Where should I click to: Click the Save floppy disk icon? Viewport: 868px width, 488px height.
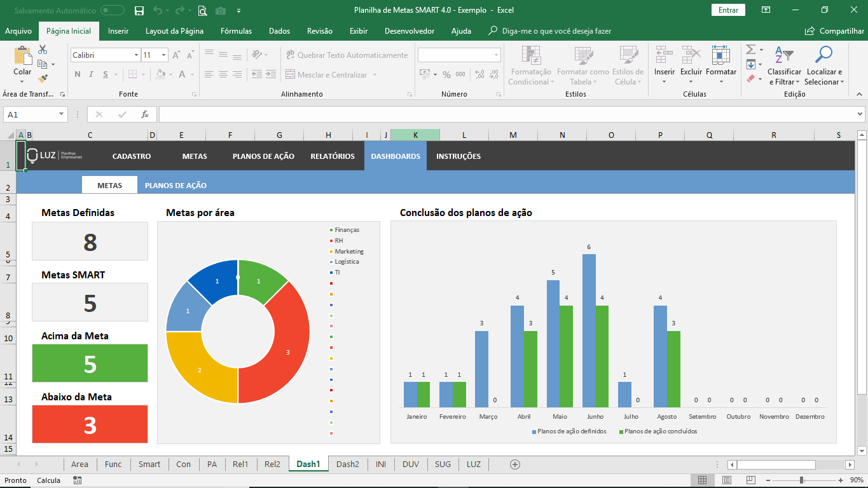139,10
